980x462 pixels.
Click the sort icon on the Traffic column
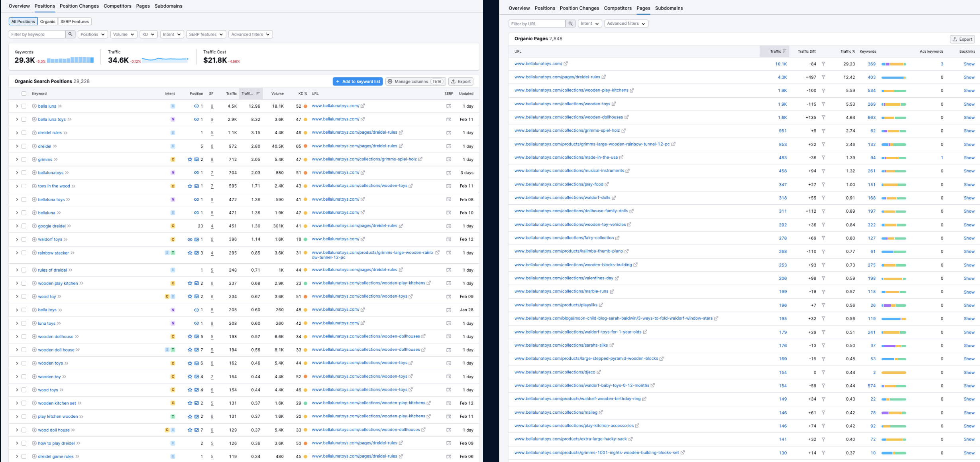pos(784,51)
